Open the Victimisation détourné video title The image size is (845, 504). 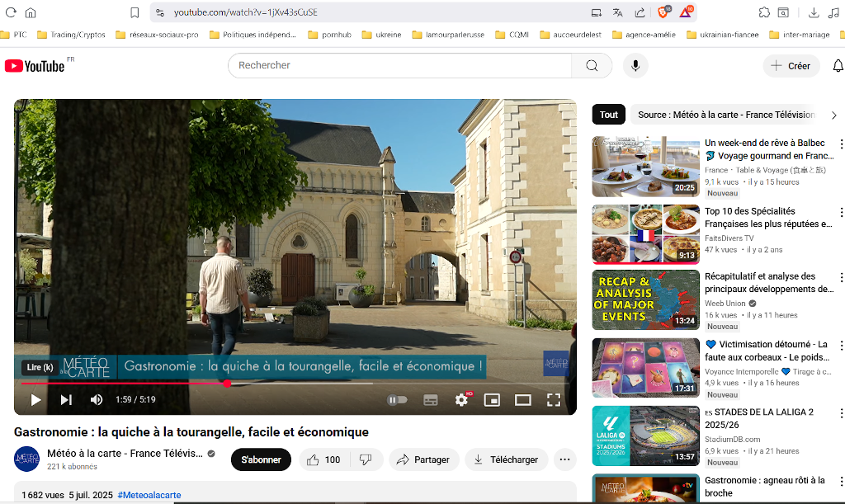pos(767,351)
